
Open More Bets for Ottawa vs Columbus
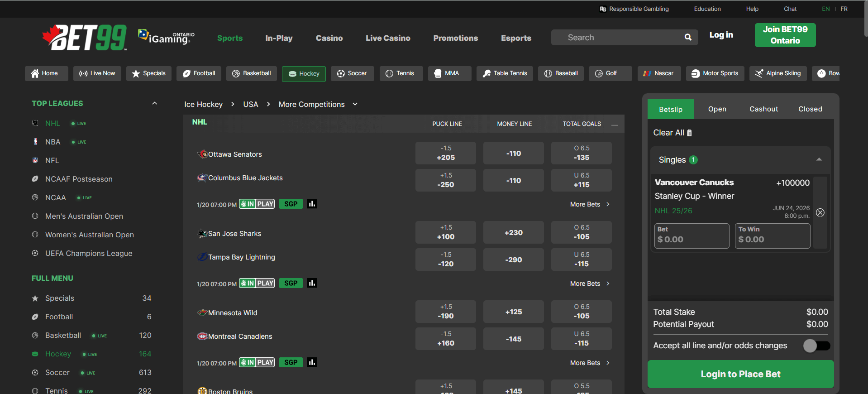pyautogui.click(x=590, y=204)
